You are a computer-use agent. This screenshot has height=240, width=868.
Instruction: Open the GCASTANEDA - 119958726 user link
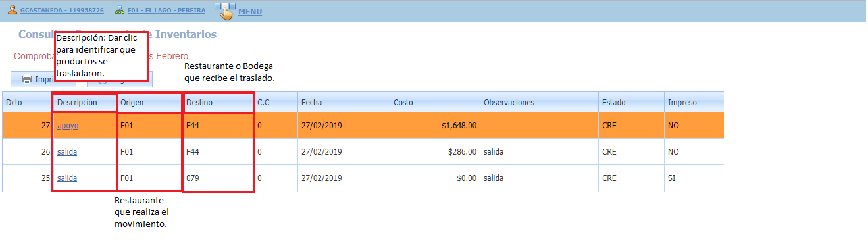pyautogui.click(x=62, y=11)
